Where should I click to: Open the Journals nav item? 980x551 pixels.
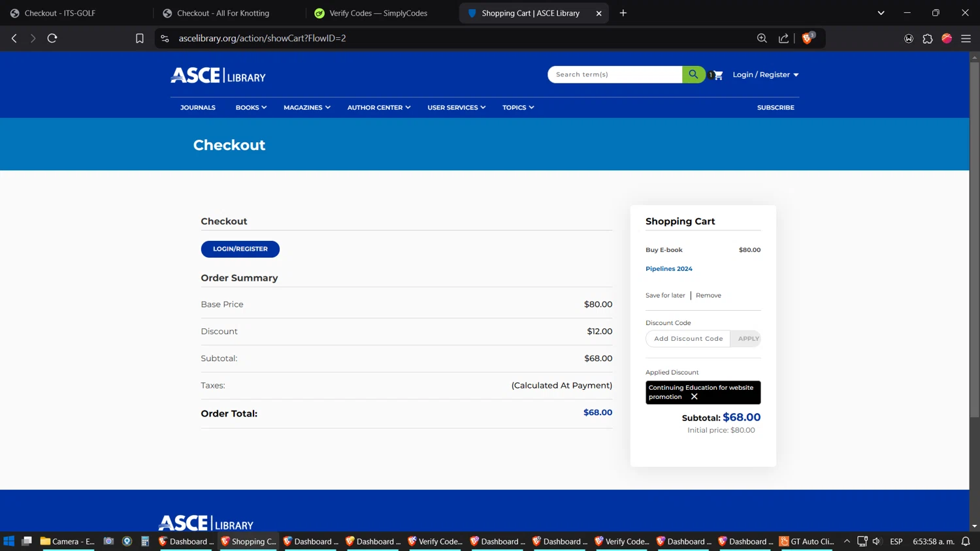(198, 108)
